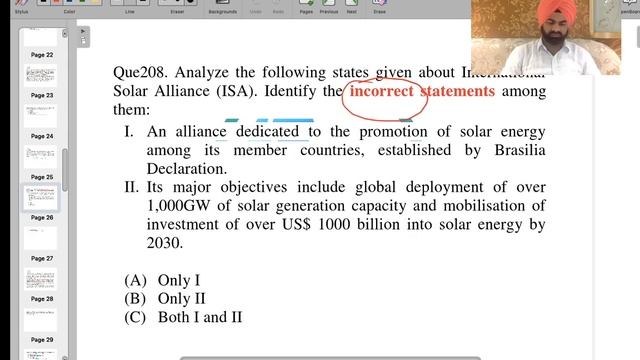
Task: Click the thumbnails panel scrollbar handle
Action: 64,170
